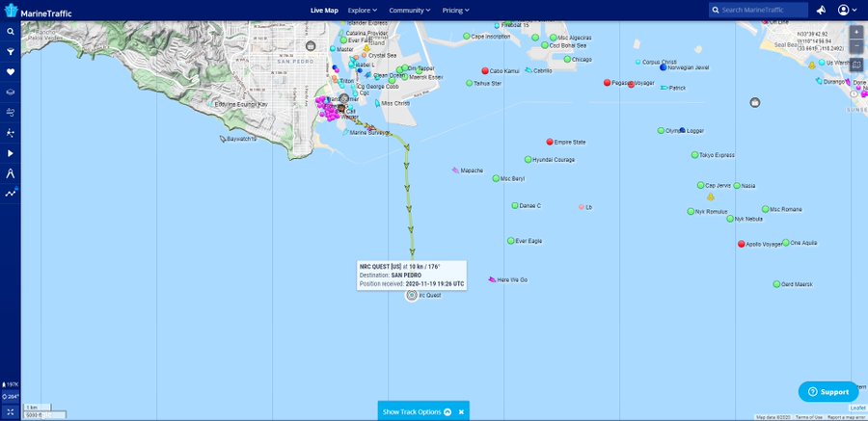Zoom out the map with minus button

[x=856, y=45]
